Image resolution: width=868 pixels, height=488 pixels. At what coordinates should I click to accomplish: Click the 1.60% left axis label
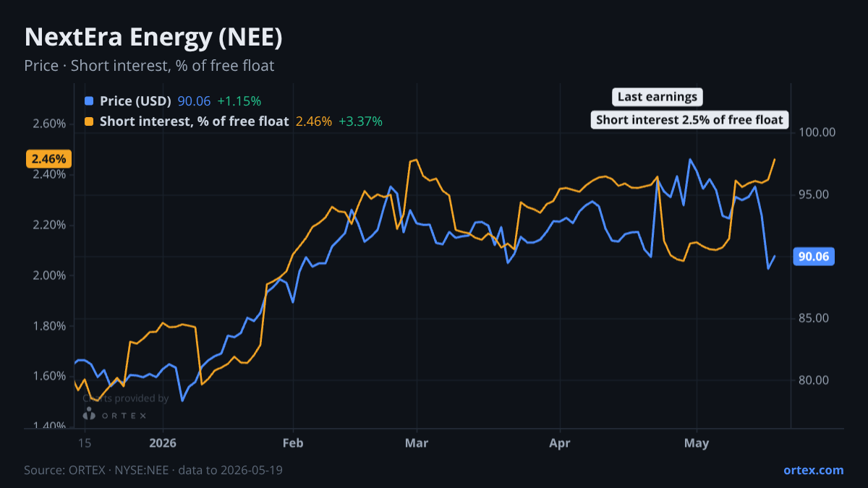tap(49, 376)
